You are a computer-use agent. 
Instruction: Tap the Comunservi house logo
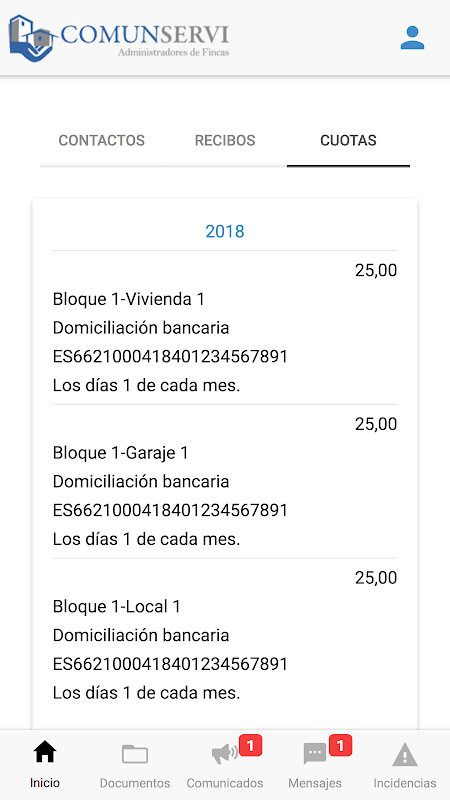pos(32,38)
